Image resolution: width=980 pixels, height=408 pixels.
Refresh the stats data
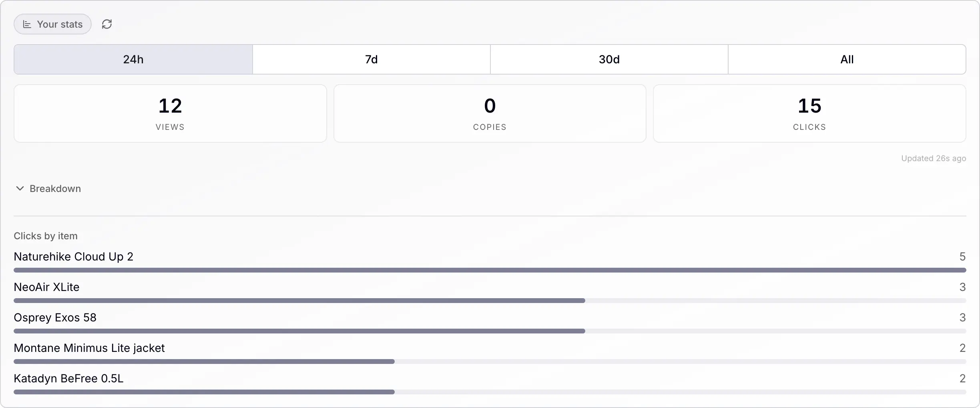(x=106, y=24)
